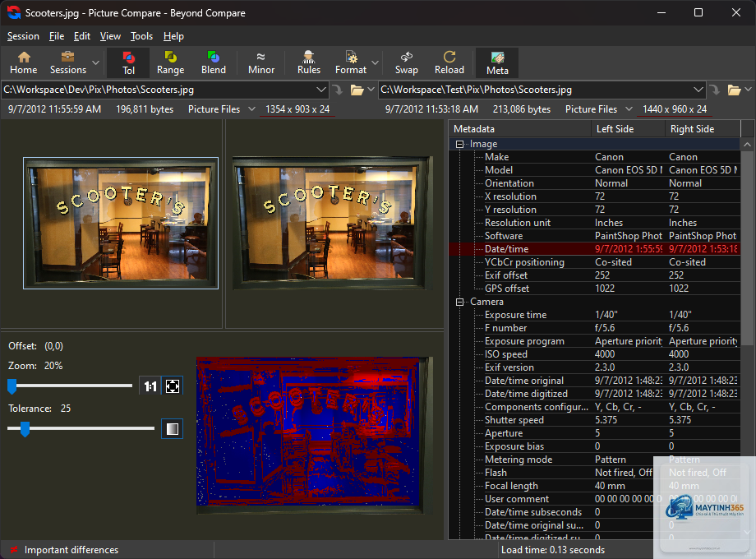
Task: Click the Tolerance slider handle
Action: pyautogui.click(x=25, y=428)
